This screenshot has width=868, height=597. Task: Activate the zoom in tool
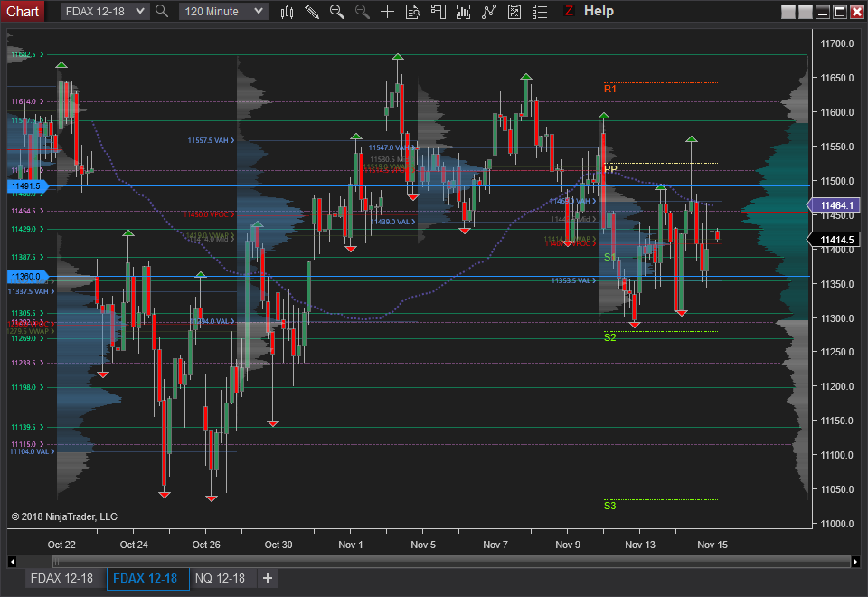(337, 12)
